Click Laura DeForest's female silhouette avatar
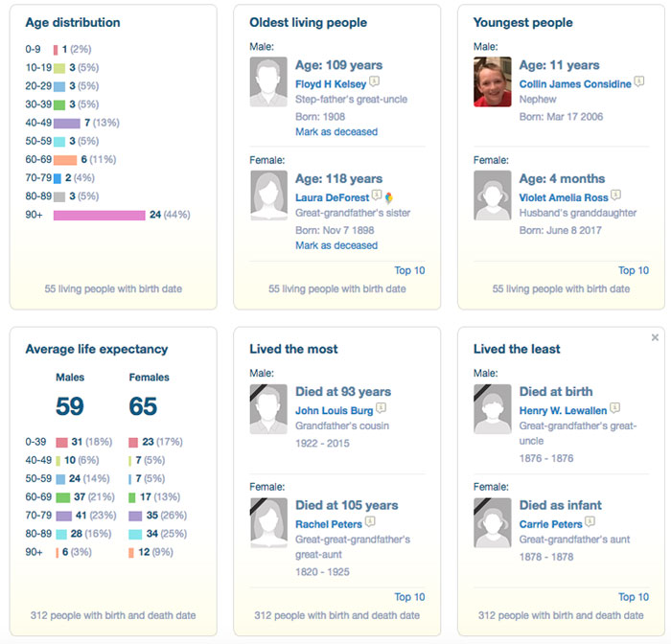 pos(268,195)
